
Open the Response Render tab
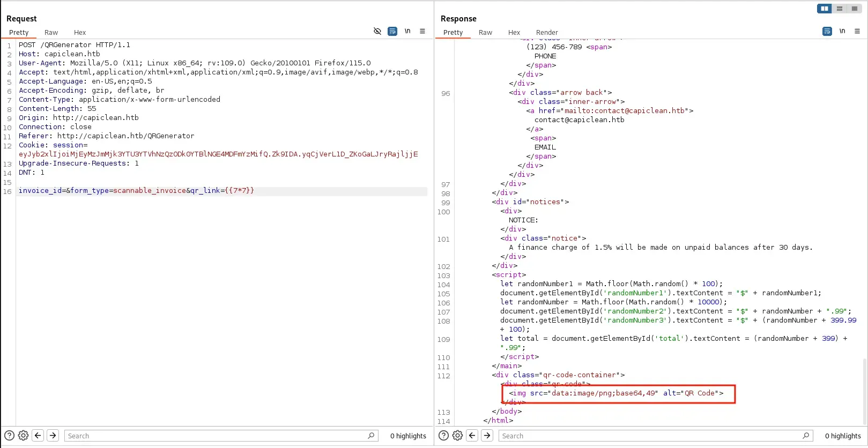point(547,33)
